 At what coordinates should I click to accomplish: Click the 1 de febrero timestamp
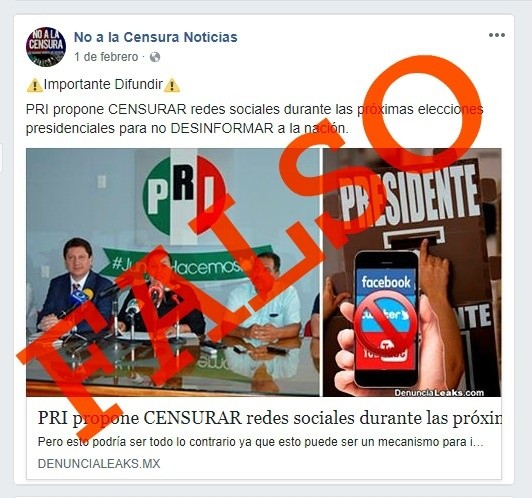click(106, 57)
